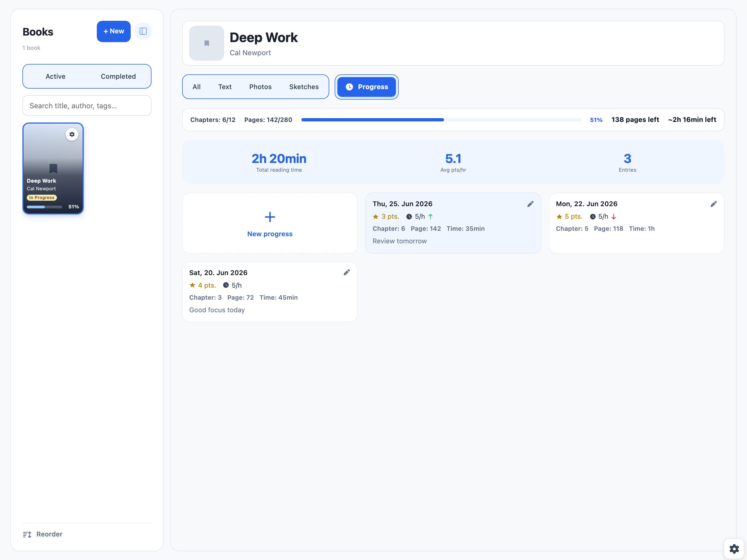Viewport: 747px width, 560px height.
Task: Select the Progress tab
Action: (367, 87)
